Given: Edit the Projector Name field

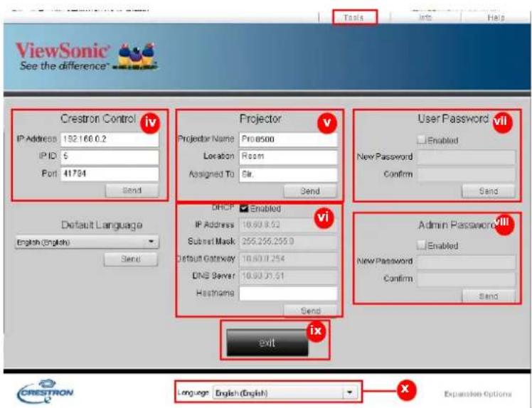Looking at the screenshot, I should click(x=288, y=139).
